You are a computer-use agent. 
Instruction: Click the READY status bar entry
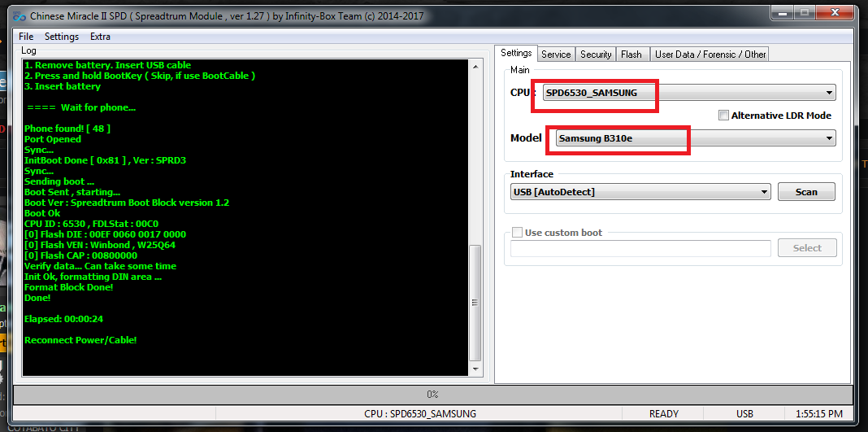point(663,414)
